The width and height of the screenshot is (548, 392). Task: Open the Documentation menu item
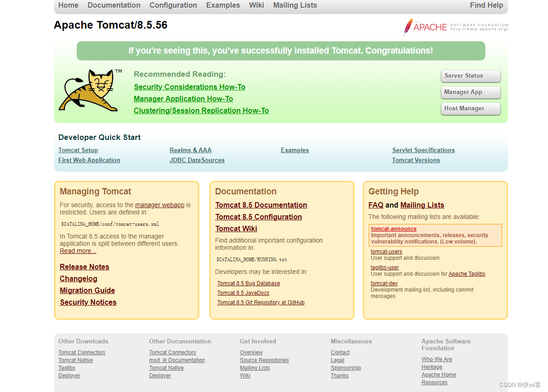click(114, 5)
